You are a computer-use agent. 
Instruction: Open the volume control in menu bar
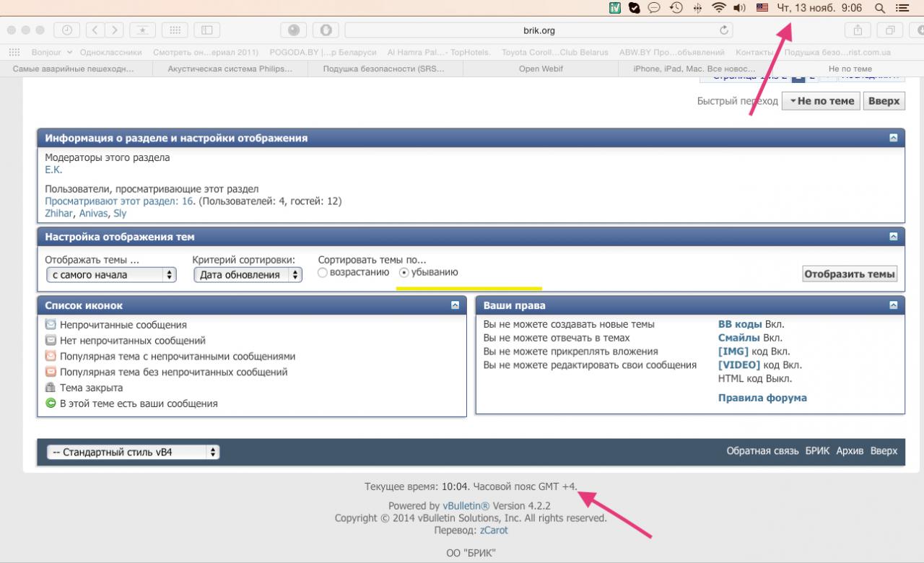[739, 8]
